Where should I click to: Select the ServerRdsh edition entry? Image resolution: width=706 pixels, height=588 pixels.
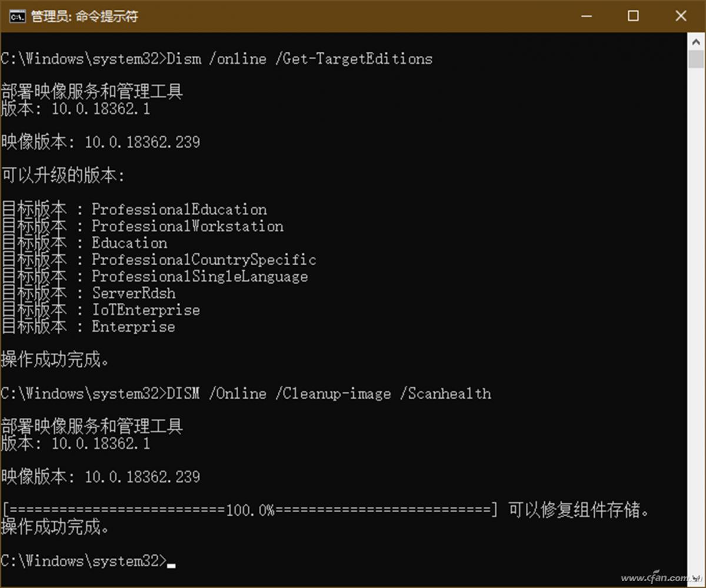tap(133, 293)
